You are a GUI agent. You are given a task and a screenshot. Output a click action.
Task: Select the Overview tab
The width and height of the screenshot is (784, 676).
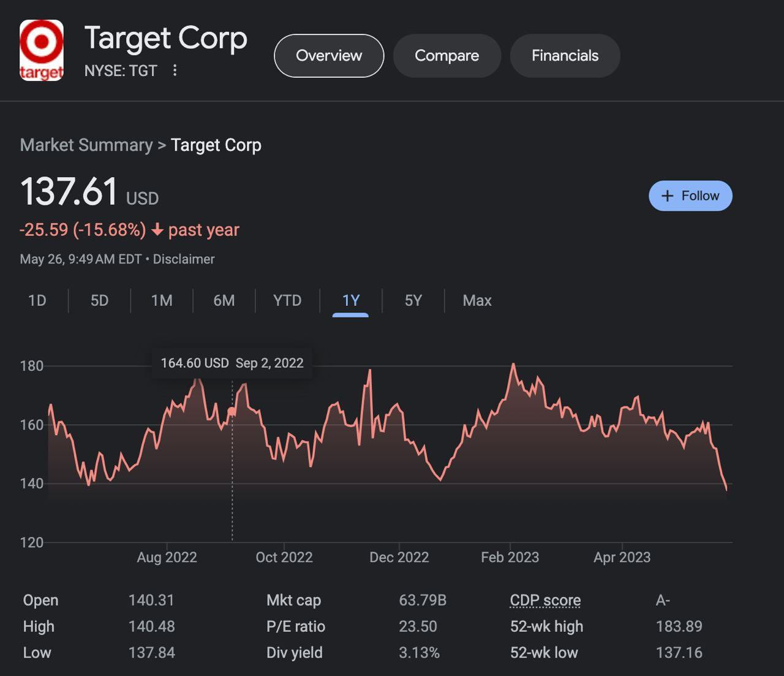pos(329,56)
